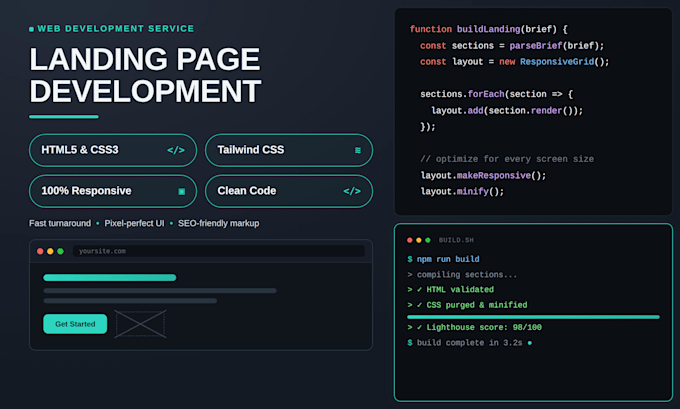The width and height of the screenshot is (680, 409).
Task: Click the 'Lighthouse score: 98/100' line
Action: [x=474, y=327]
